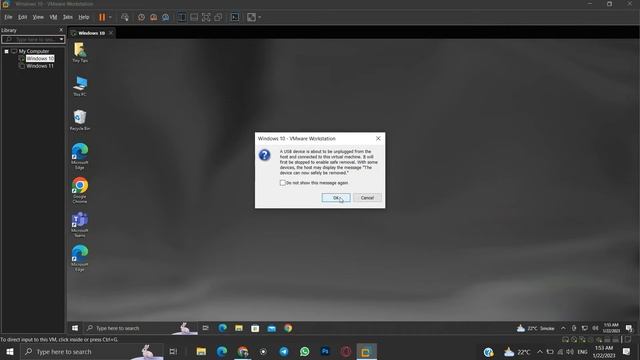Revert VM to previous snapshot
640x360 pixels.
tap(153, 17)
